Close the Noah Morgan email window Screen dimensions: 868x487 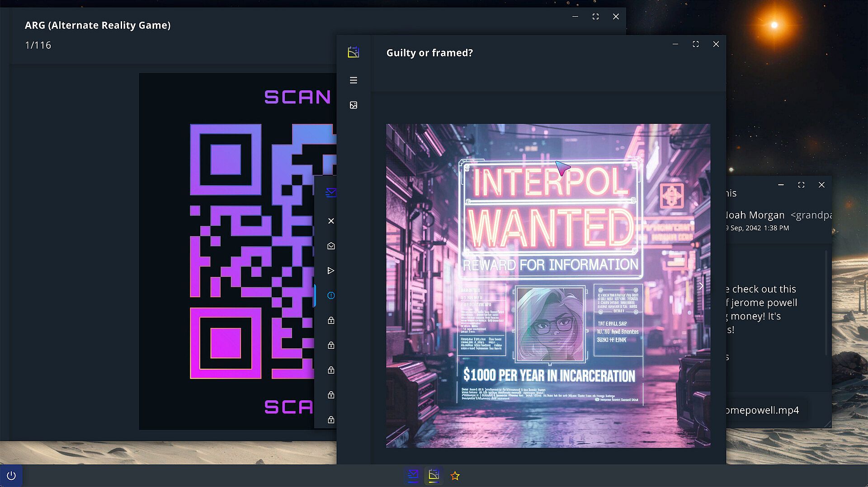point(822,185)
